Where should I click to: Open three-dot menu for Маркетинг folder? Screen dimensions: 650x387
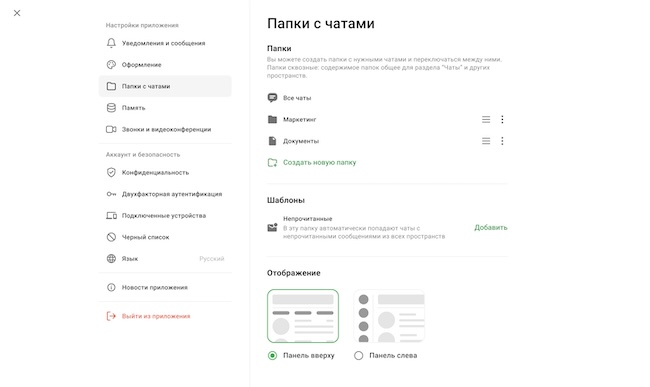tap(502, 119)
